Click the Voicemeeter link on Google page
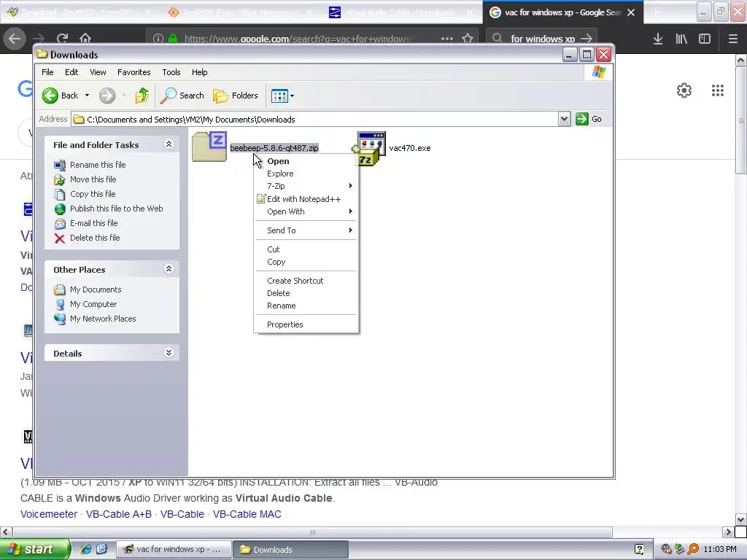The height and width of the screenshot is (560, 747). click(49, 514)
